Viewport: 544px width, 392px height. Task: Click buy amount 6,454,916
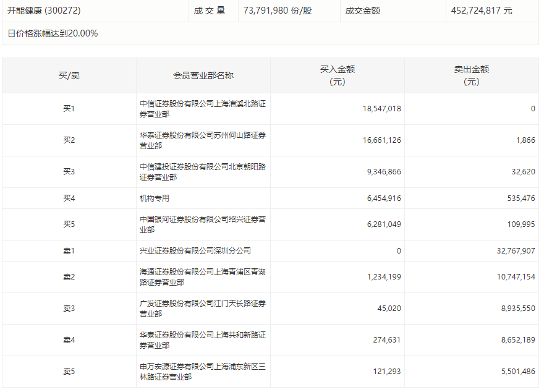384,198
